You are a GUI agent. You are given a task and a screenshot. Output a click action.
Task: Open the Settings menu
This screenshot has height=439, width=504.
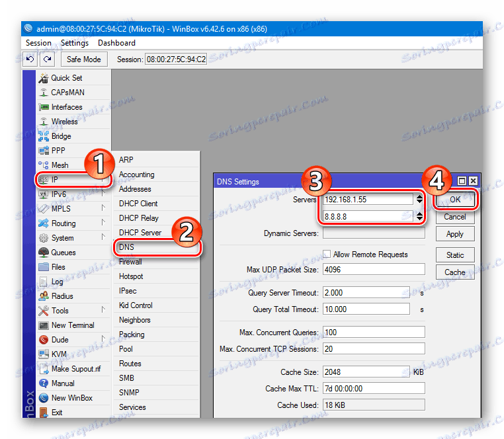(x=75, y=43)
